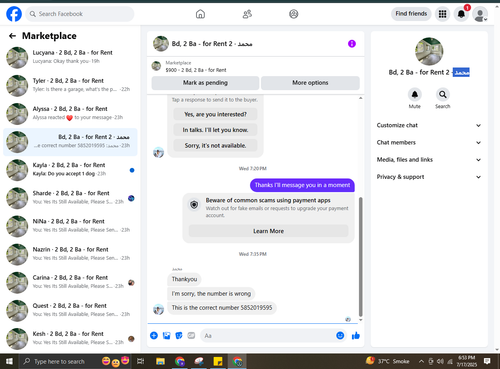Open Task View on the taskbar

pos(141,361)
